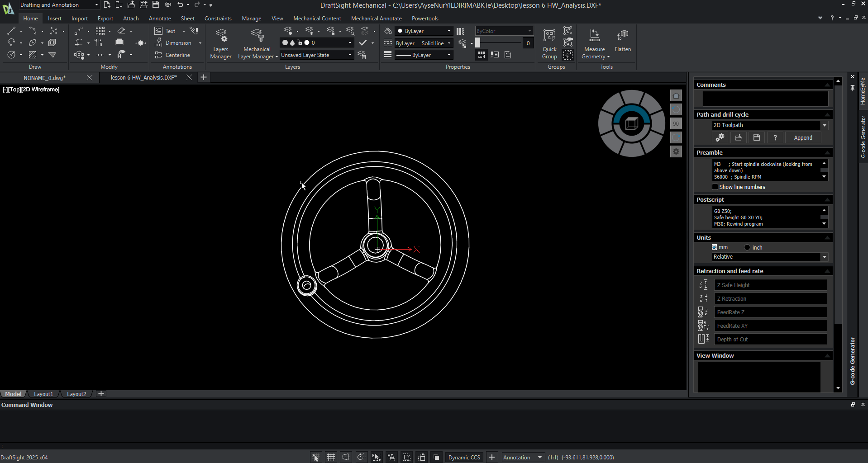This screenshot has width=868, height=463.
Task: Switch to the Layout1 sheet tab
Action: [x=43, y=394]
